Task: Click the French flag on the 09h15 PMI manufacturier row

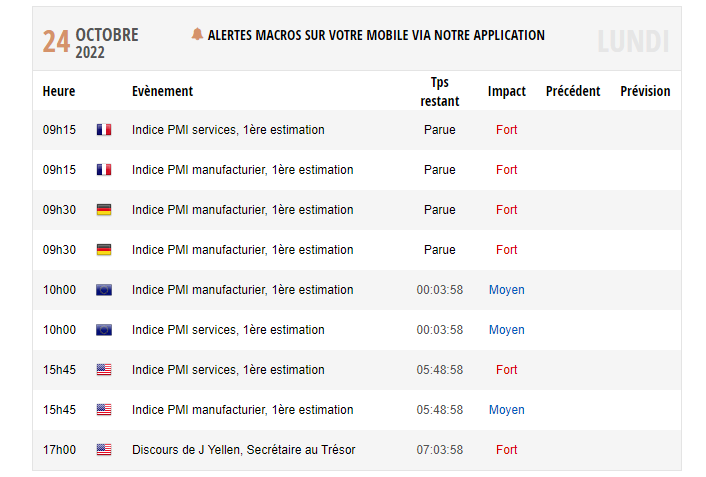Action: pos(104,170)
